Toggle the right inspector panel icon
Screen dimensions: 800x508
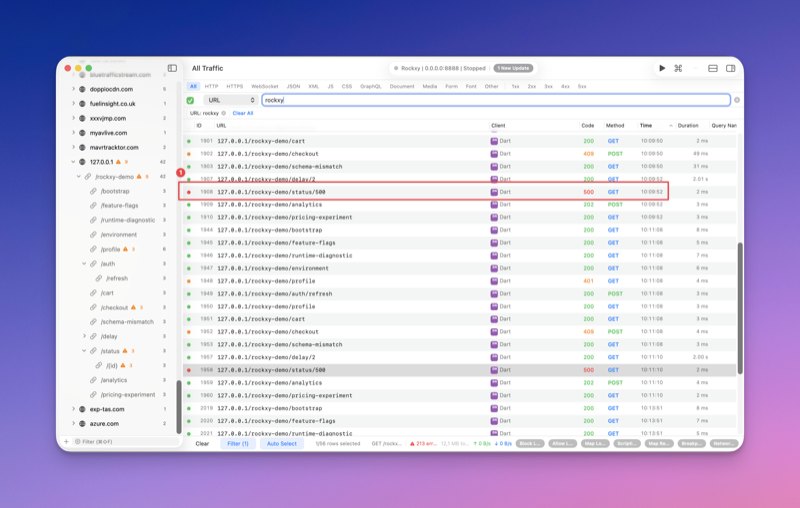[x=730, y=68]
